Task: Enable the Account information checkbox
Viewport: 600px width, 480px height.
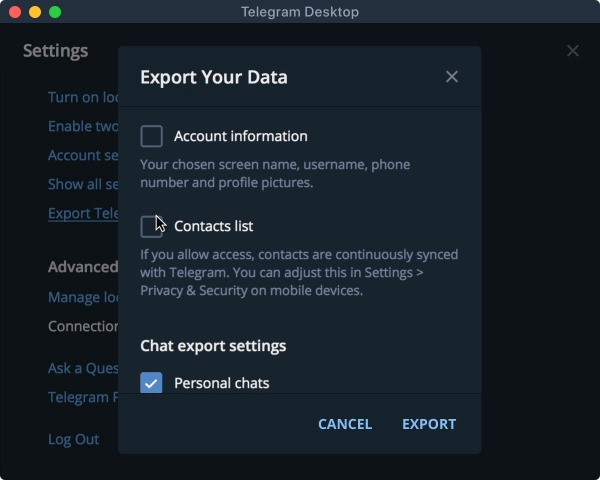Action: click(152, 136)
